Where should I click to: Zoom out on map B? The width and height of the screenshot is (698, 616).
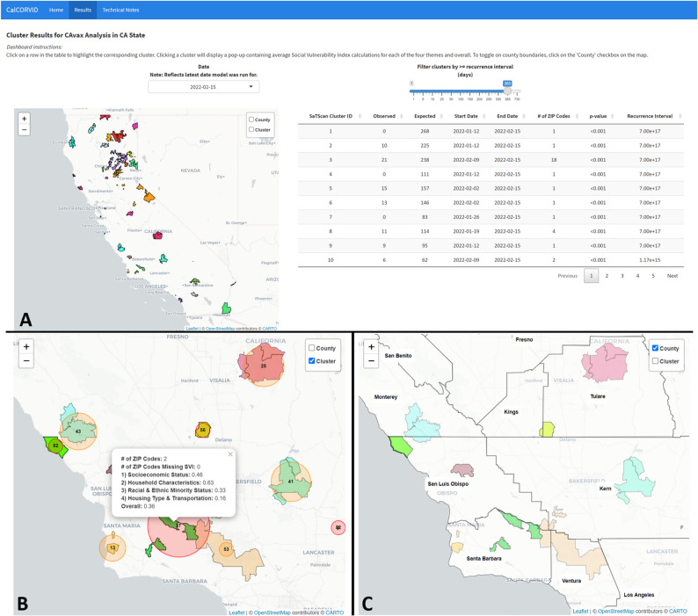pyautogui.click(x=26, y=361)
